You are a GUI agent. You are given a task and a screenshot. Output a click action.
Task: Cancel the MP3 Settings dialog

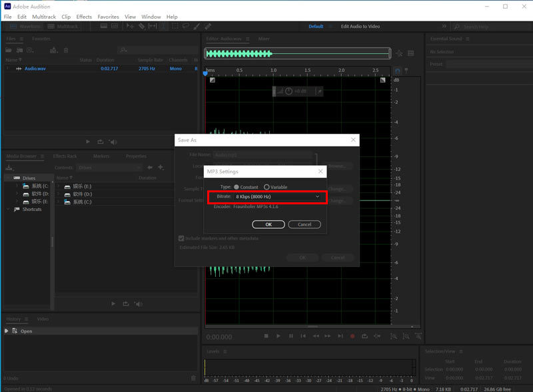[304, 224]
